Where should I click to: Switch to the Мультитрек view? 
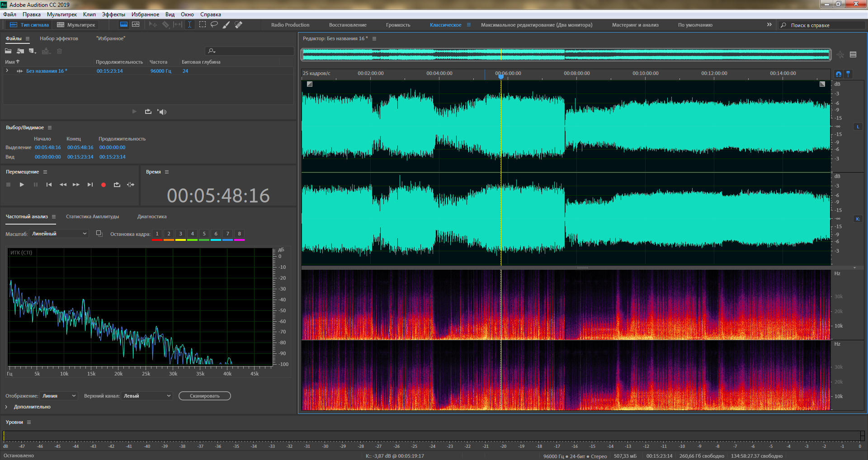[76, 25]
